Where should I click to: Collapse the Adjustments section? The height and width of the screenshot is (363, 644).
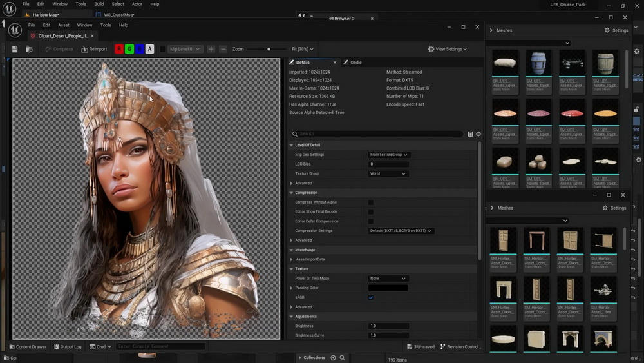tap(292, 317)
